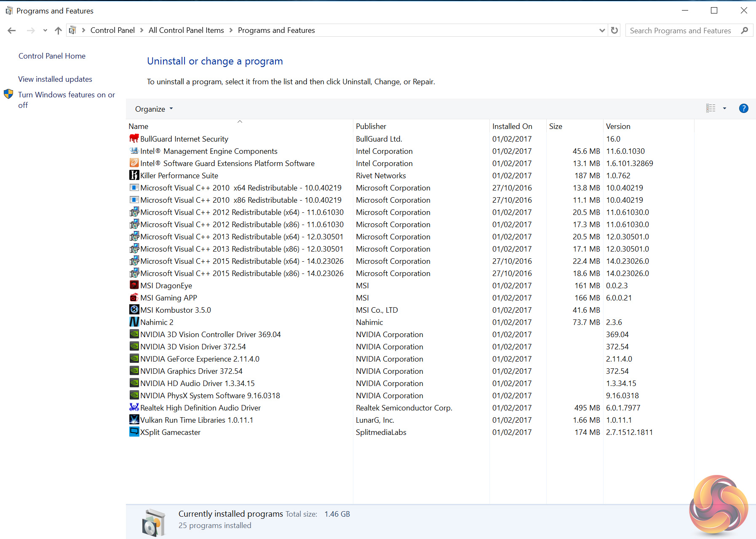Open the recent locations dropdown

coord(45,30)
